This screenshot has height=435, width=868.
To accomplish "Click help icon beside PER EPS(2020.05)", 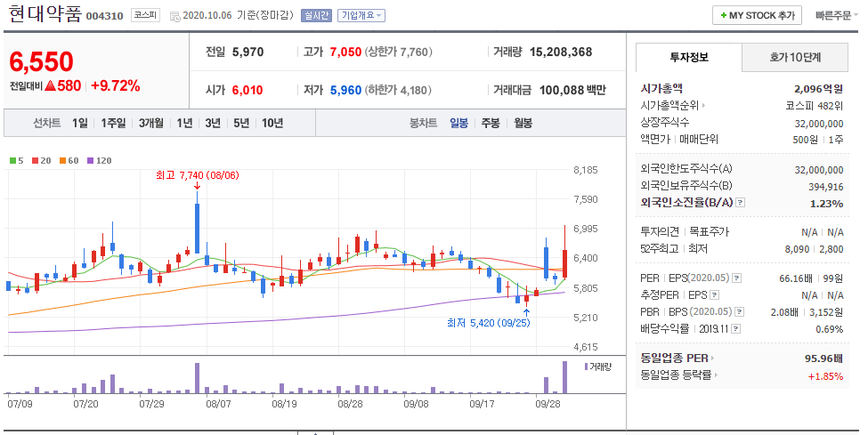I will click(x=737, y=278).
